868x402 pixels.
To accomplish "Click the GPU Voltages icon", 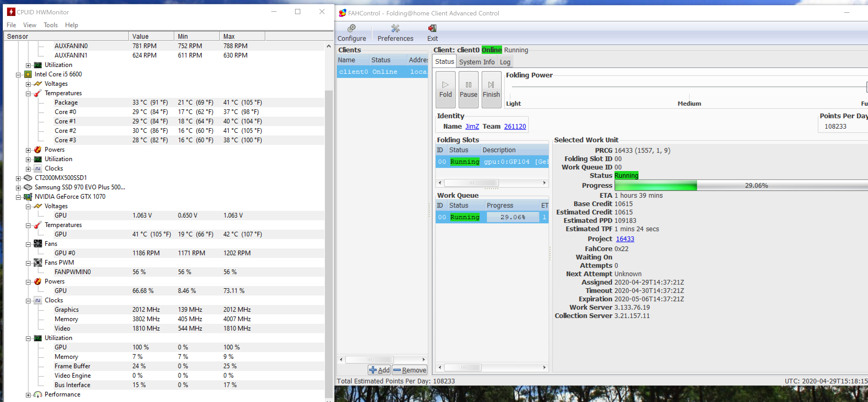I will (38, 206).
